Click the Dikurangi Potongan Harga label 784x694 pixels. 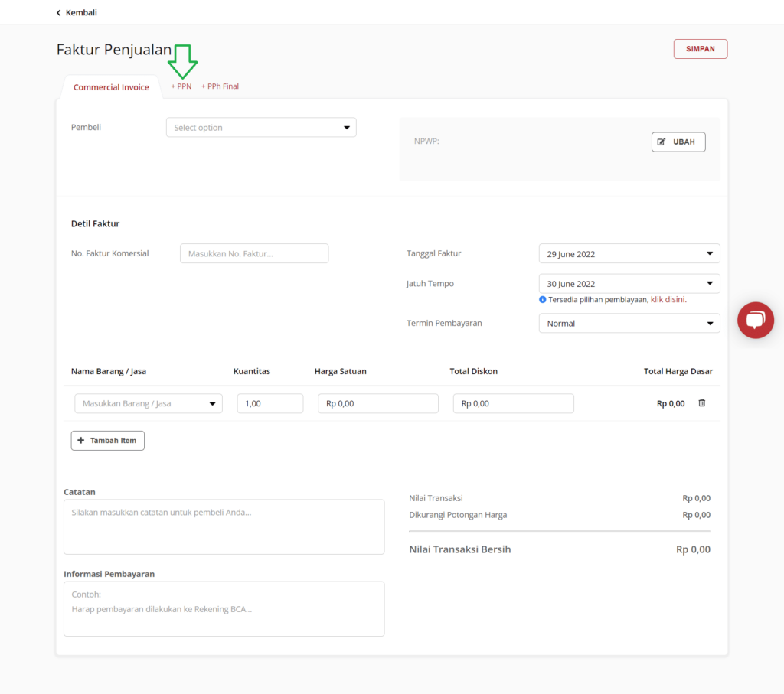[458, 515]
